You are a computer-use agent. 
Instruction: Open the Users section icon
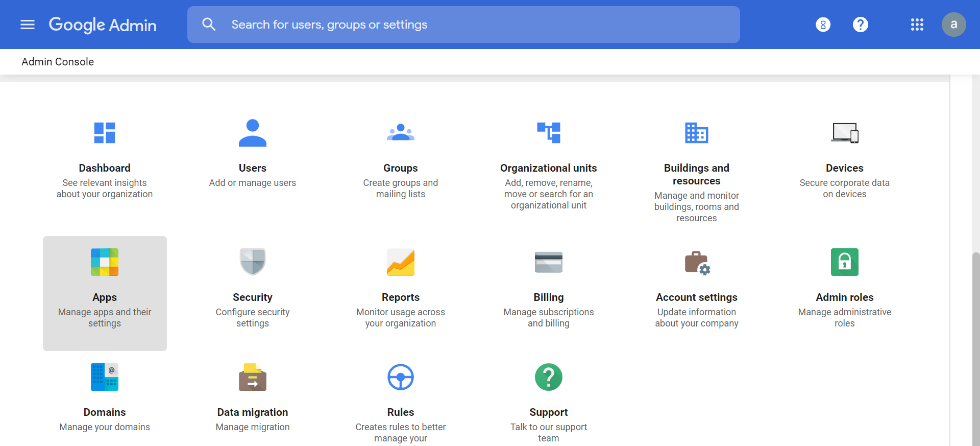point(252,133)
